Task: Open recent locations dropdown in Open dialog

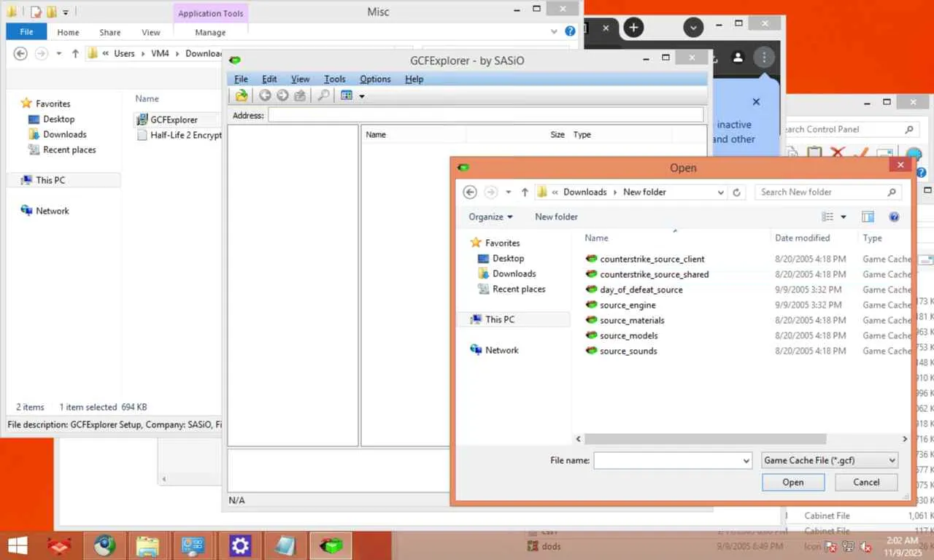Action: click(509, 192)
